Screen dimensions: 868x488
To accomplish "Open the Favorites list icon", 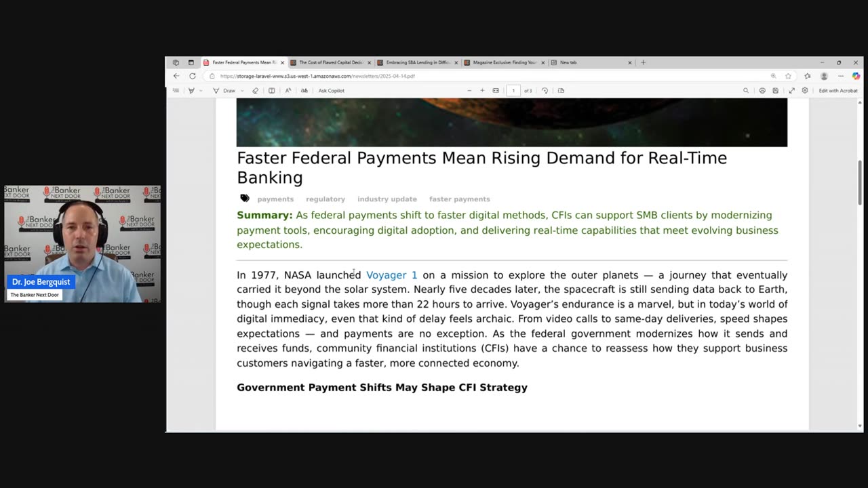I will pos(808,76).
